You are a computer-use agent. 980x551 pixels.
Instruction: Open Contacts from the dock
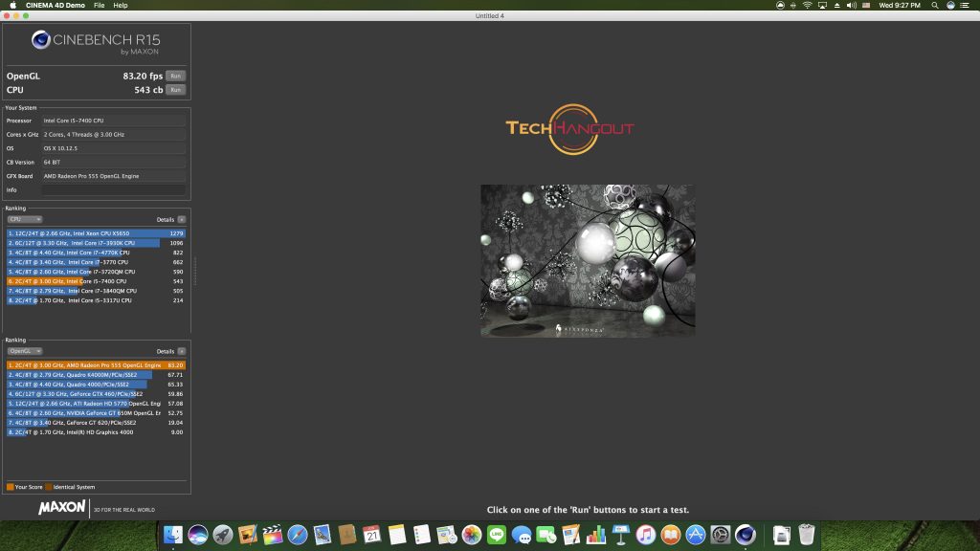346,535
